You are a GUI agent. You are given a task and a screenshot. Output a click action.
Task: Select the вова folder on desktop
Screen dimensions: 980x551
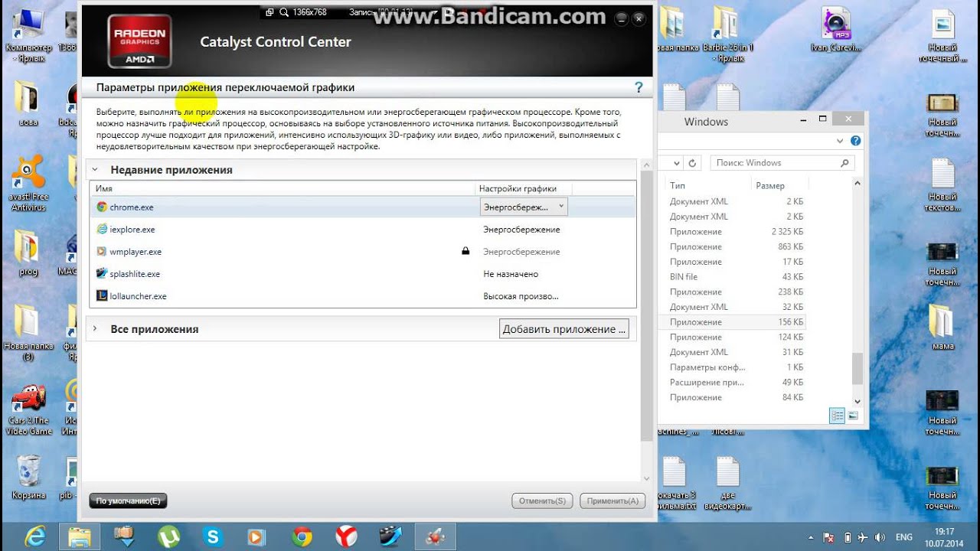coord(28,104)
